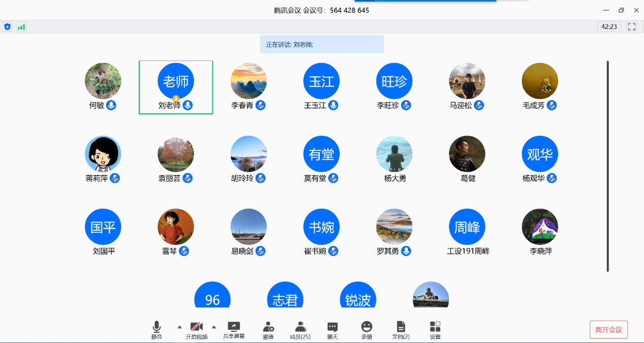The image size is (644, 343).
Task: Click the Leave Meeting button
Action: pos(608,330)
